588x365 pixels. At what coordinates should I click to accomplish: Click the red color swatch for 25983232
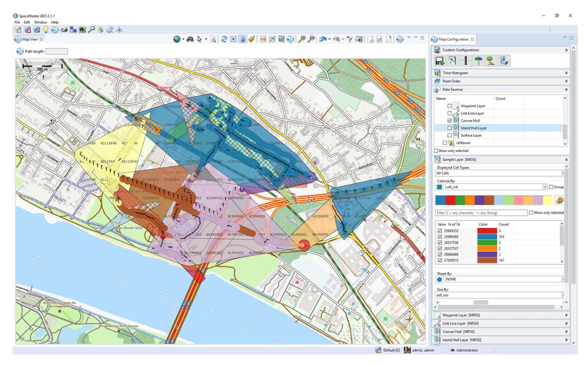point(487,231)
